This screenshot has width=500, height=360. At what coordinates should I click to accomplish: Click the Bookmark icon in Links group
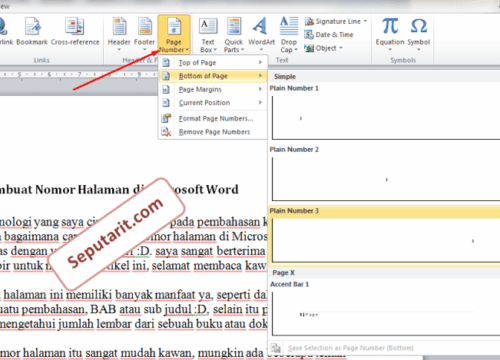[x=32, y=27]
